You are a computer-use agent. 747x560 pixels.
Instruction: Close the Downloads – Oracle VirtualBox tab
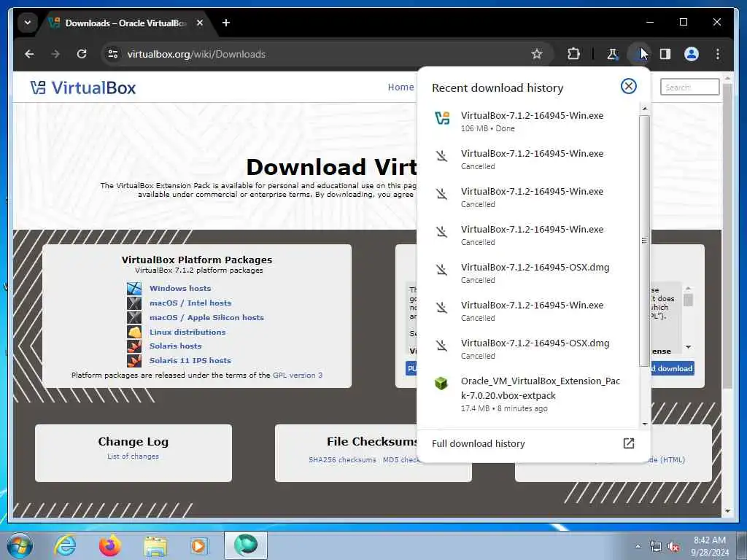(x=200, y=23)
